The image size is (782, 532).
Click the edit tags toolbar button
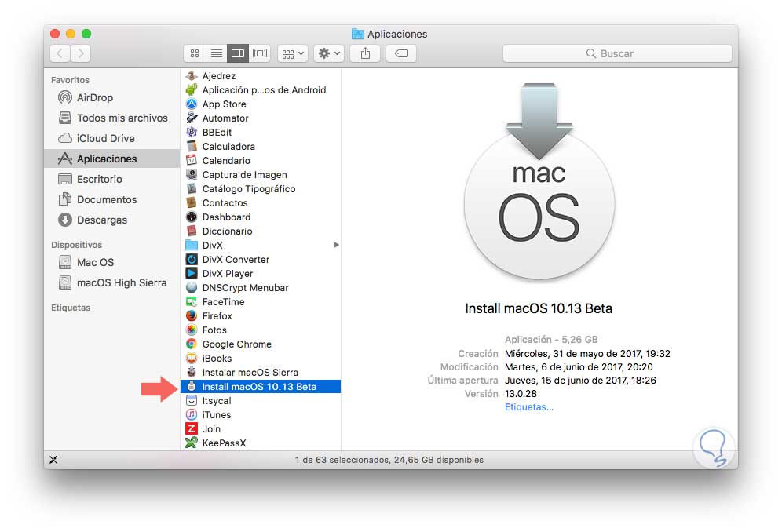pos(401,53)
